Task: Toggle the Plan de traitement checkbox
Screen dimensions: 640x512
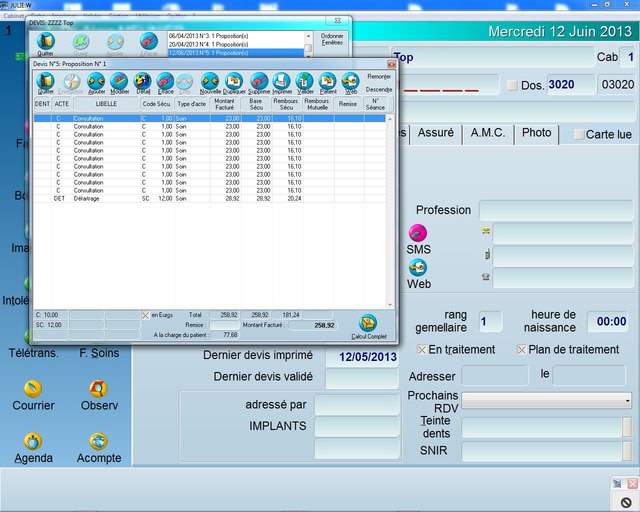Action: point(522,350)
